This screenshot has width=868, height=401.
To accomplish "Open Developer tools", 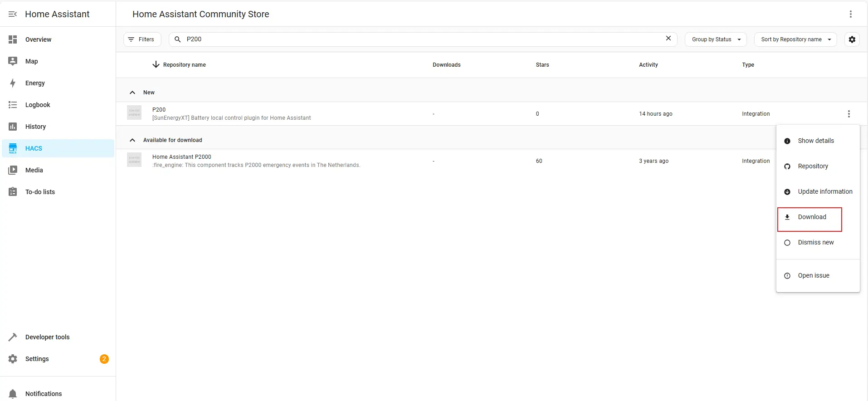I will tap(47, 337).
